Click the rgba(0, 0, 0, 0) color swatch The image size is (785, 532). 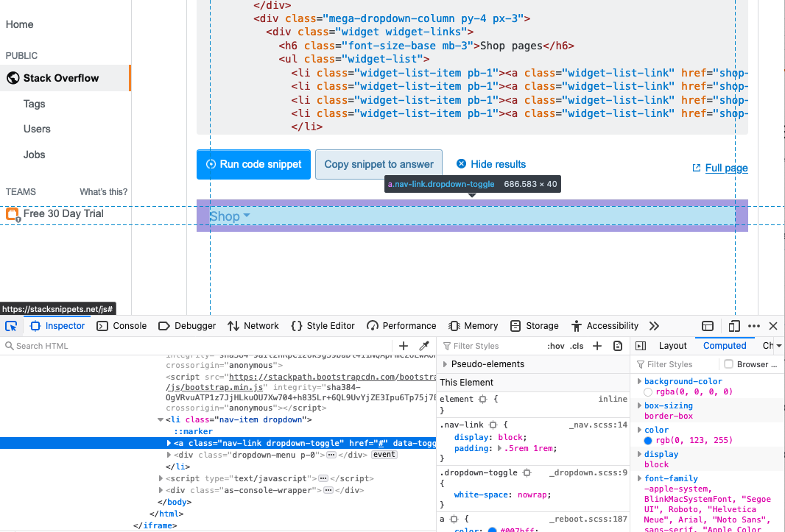click(648, 392)
